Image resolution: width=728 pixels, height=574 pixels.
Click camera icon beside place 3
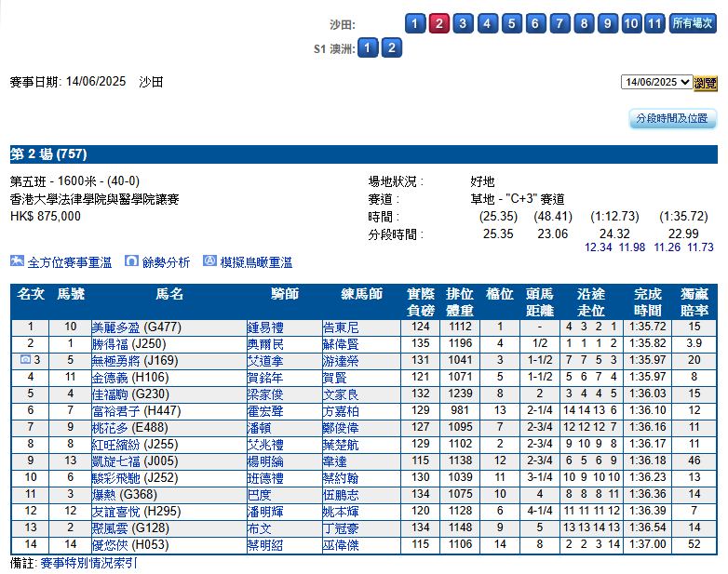pos(25,360)
